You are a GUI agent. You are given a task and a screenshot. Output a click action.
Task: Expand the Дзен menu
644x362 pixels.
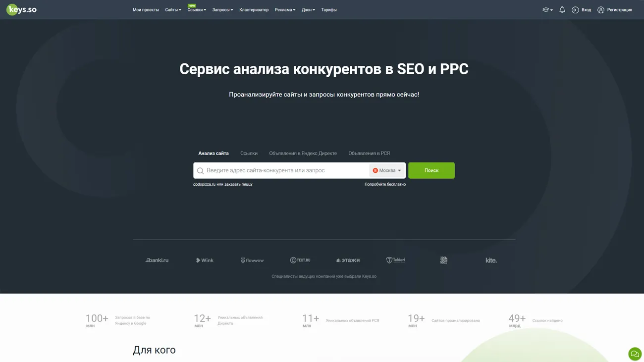308,10
